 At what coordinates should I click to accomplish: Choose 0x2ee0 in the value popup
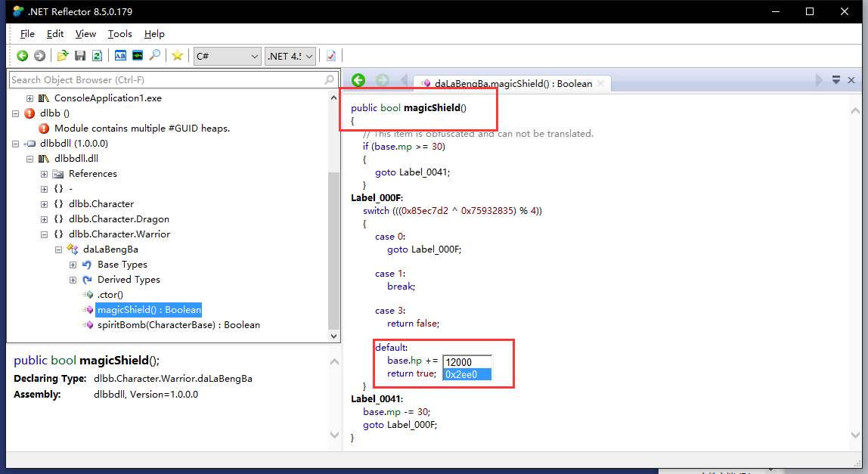click(x=467, y=374)
